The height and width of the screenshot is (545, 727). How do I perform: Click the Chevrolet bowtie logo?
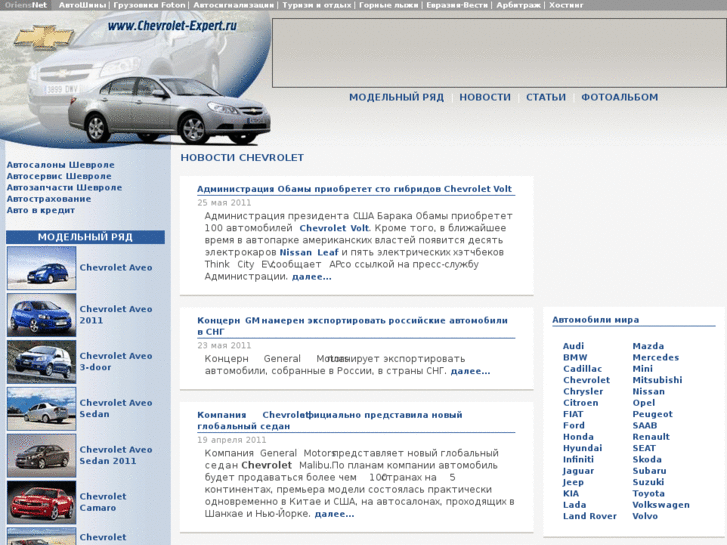(x=44, y=38)
